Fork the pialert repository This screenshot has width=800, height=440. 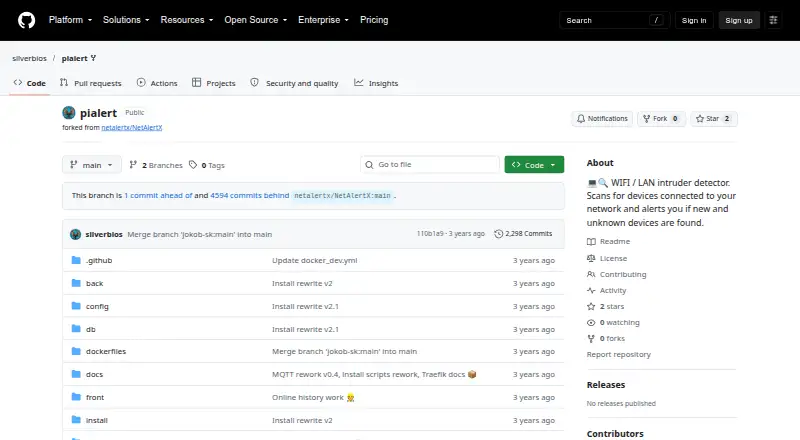pos(661,118)
